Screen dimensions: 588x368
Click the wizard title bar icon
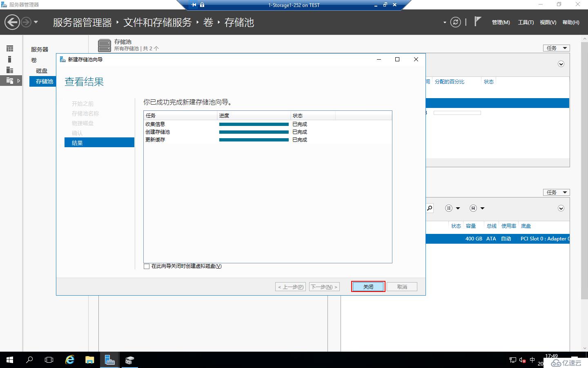pos(62,59)
